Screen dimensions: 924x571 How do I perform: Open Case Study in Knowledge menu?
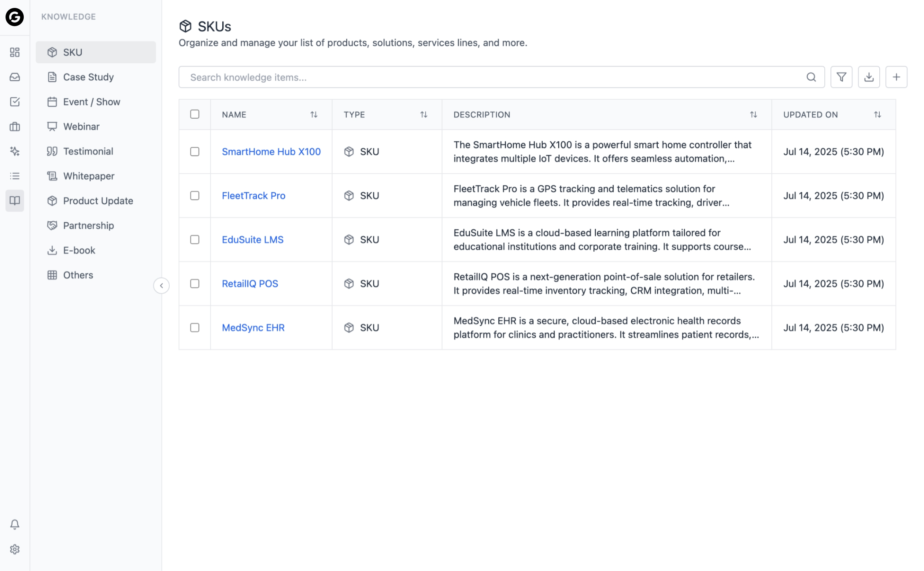click(x=88, y=77)
